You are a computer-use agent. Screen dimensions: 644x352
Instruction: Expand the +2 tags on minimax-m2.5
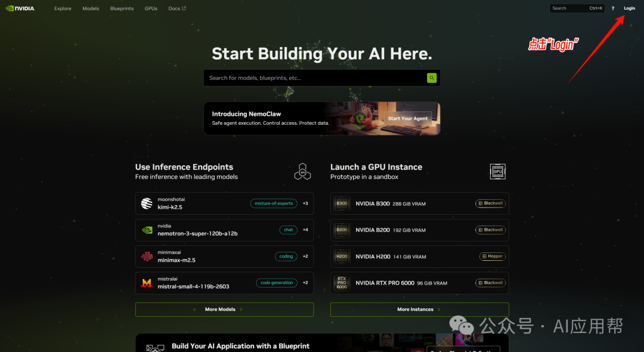coord(305,257)
